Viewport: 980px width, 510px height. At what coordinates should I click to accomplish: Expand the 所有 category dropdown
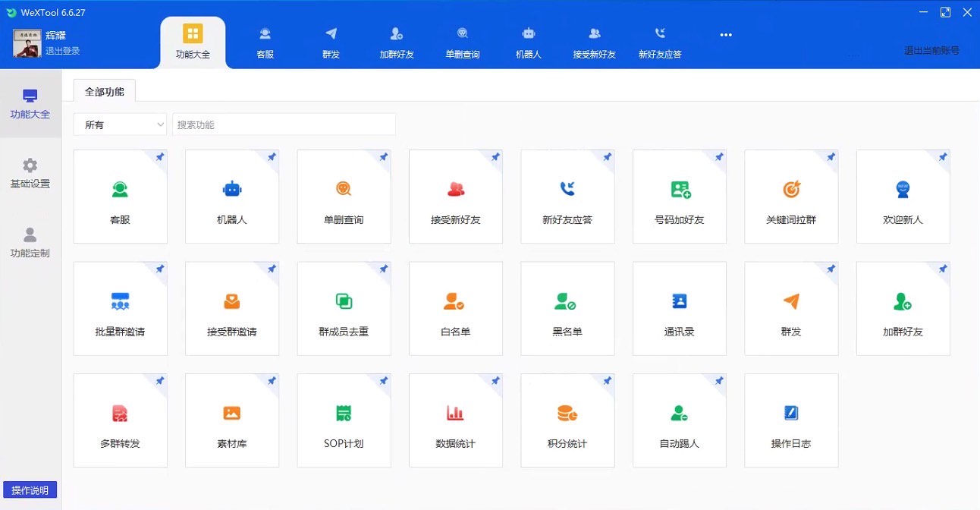click(x=120, y=124)
